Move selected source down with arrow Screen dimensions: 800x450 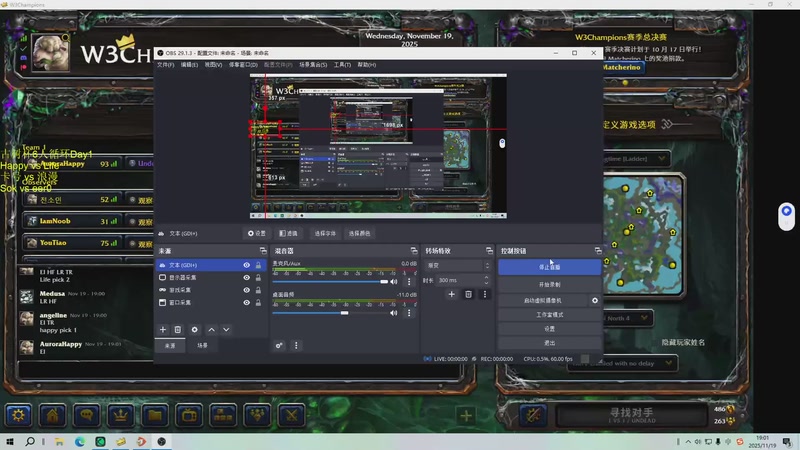click(226, 330)
